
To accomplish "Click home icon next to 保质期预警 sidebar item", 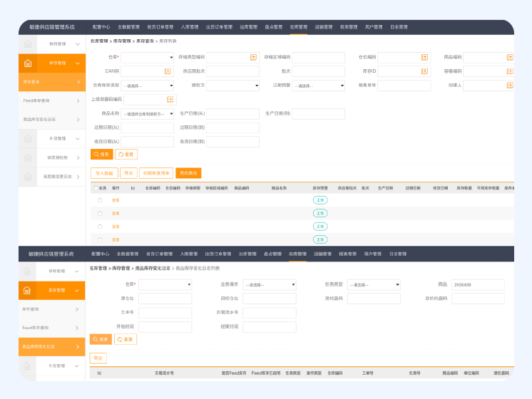I will click(x=27, y=157).
